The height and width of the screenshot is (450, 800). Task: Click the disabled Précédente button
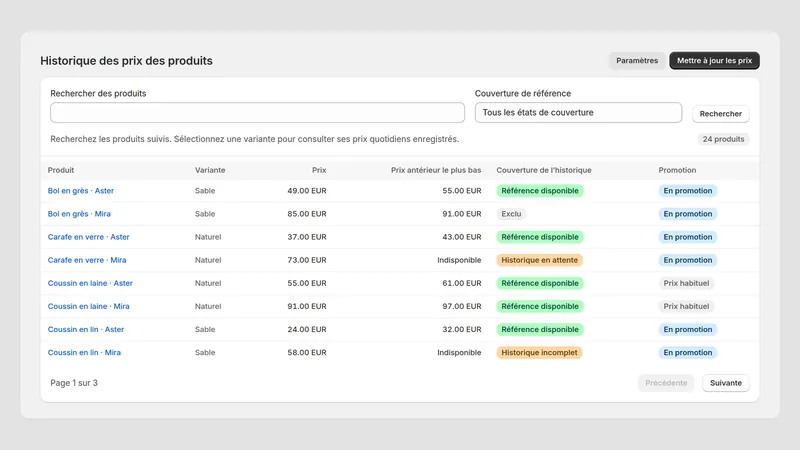click(x=666, y=383)
